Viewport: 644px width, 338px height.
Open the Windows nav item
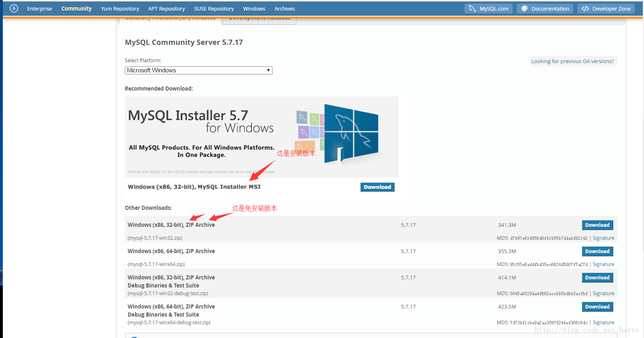click(x=254, y=8)
